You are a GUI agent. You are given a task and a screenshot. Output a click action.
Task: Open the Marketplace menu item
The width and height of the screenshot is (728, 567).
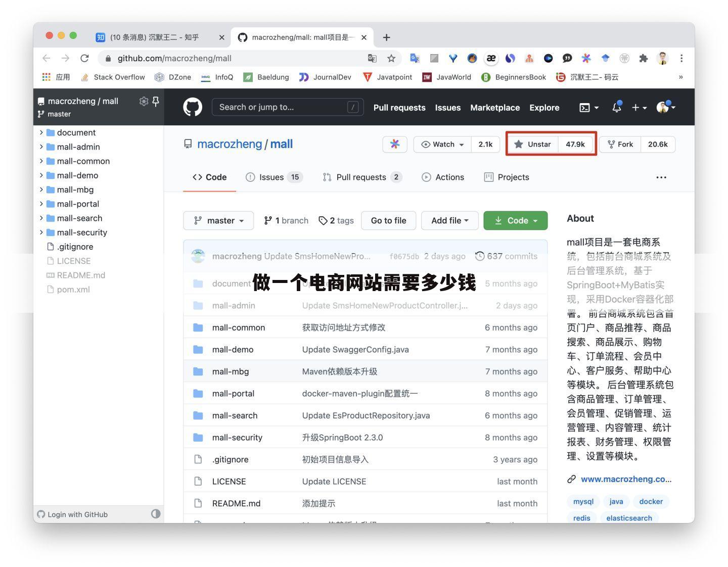(494, 107)
